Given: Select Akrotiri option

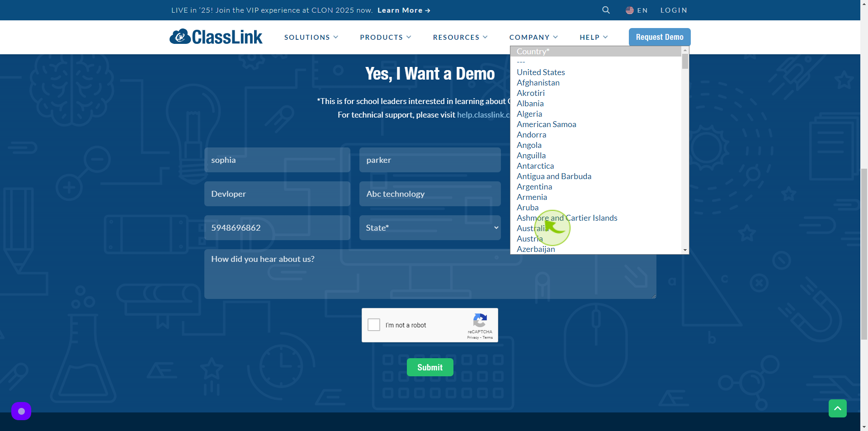Looking at the screenshot, I should click(x=596, y=93).
